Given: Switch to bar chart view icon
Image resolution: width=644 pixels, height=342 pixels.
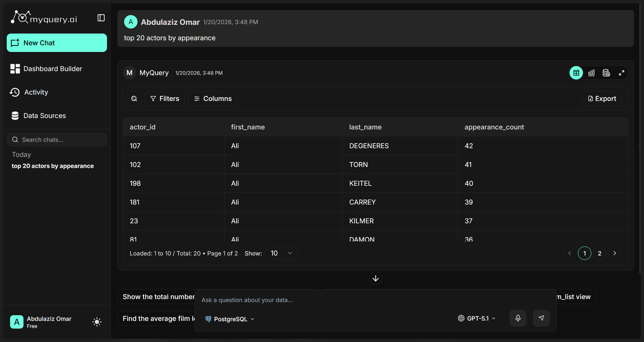Looking at the screenshot, I should coord(591,73).
